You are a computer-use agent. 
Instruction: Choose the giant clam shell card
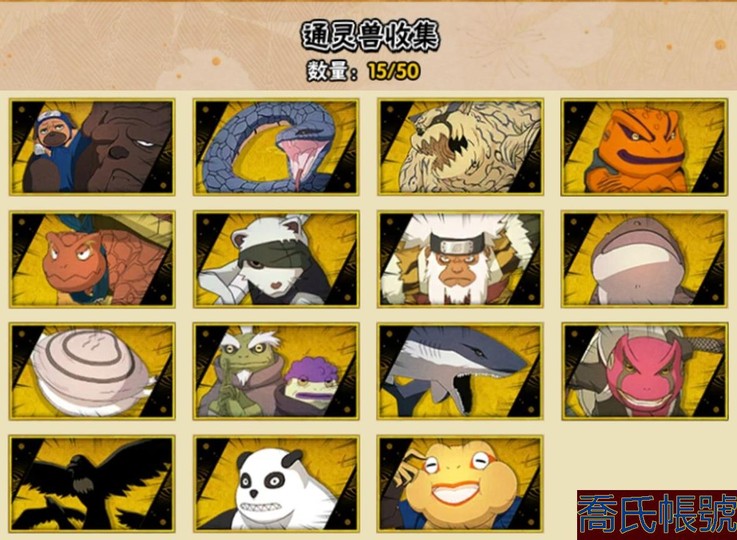pos(92,371)
